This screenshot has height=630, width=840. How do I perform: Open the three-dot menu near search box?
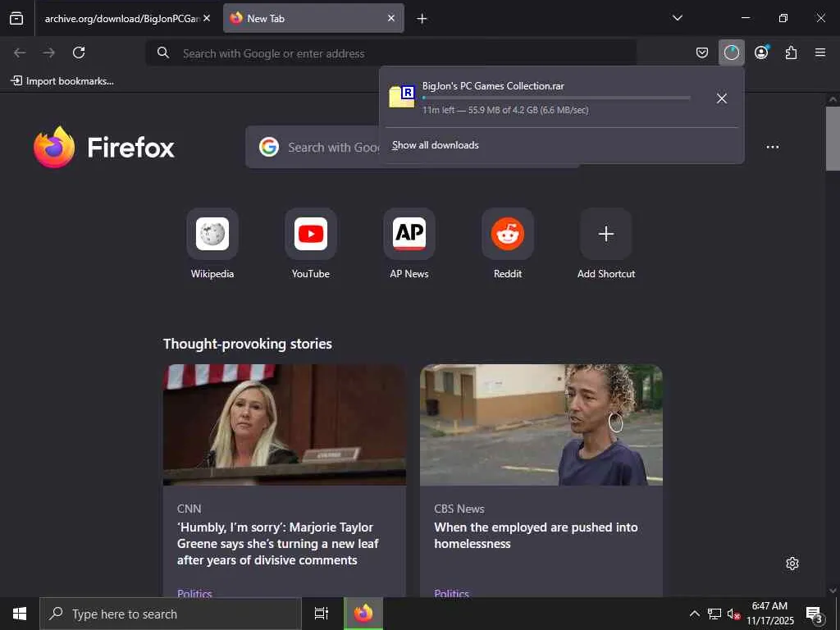[x=773, y=147]
